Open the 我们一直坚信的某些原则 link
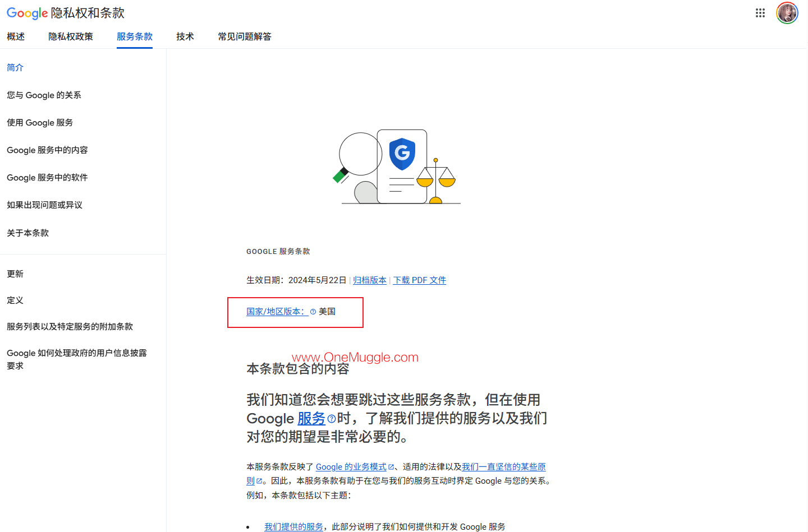The width and height of the screenshot is (808, 532). tap(503, 467)
